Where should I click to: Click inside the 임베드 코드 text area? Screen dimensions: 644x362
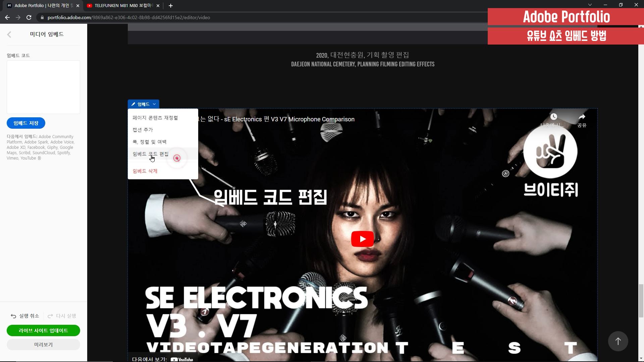pos(43,87)
